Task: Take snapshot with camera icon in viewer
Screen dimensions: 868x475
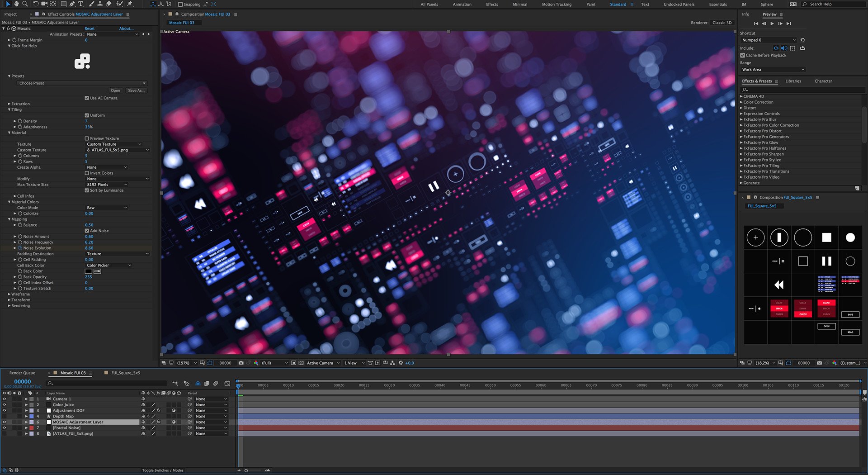Action: (241, 363)
